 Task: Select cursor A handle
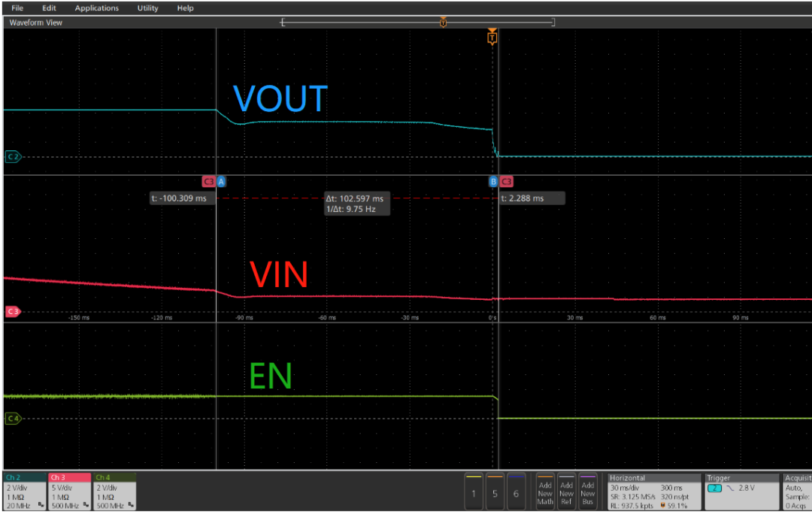tap(221, 181)
